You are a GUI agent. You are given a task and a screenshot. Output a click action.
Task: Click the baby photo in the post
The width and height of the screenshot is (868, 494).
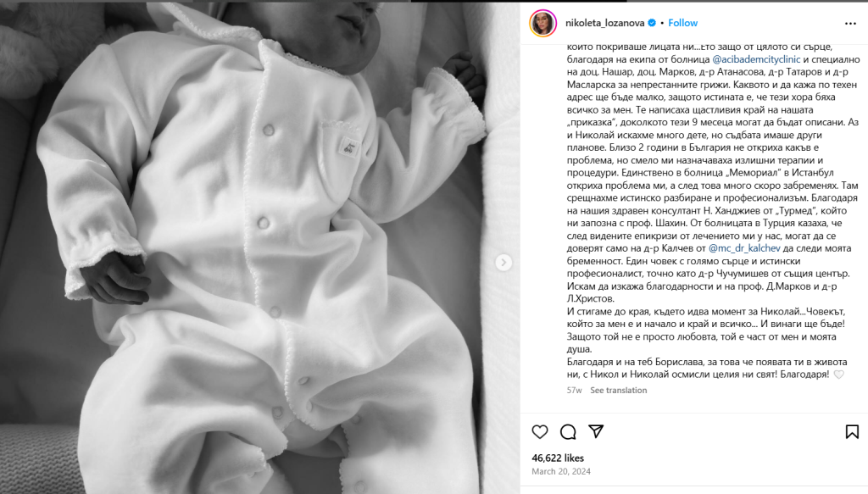[x=260, y=247]
